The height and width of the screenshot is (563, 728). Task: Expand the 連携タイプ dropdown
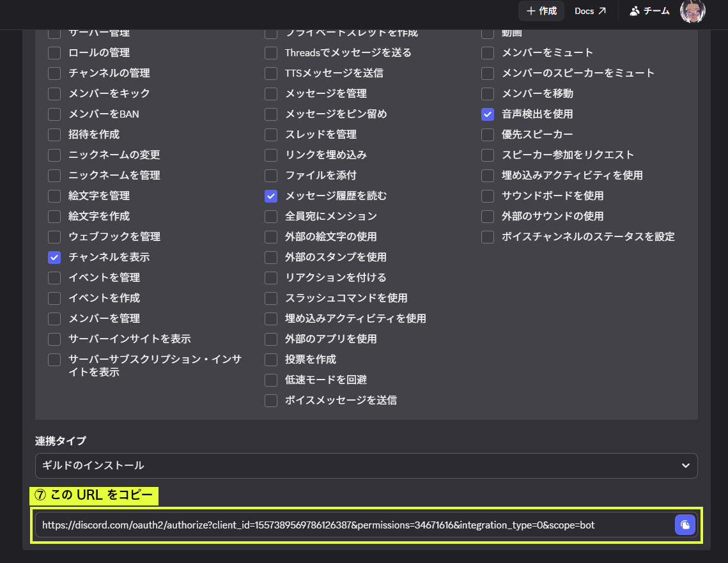[x=366, y=465]
